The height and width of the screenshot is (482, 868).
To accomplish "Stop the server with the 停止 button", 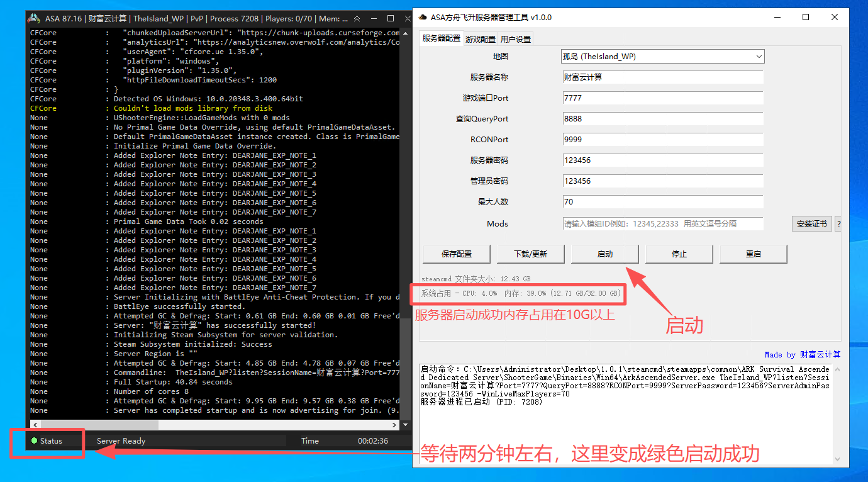I will [679, 254].
